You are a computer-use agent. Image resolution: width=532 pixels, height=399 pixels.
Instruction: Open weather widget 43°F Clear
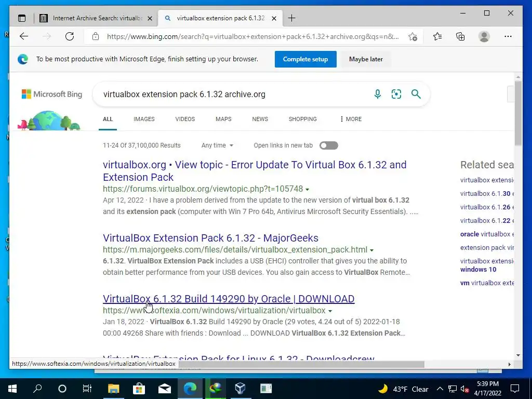pyautogui.click(x=403, y=389)
